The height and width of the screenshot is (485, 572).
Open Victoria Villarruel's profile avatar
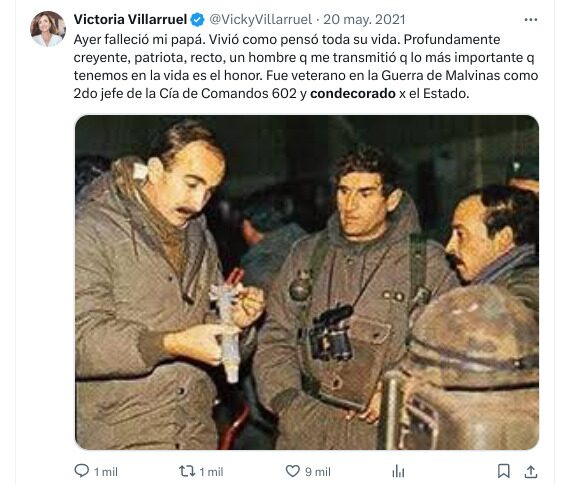[x=48, y=29]
